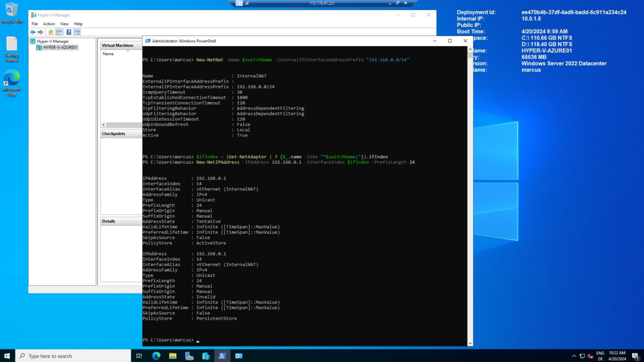
Task: Toggle the Show/Hide Action Pane toolbar icon
Action: coord(77,32)
